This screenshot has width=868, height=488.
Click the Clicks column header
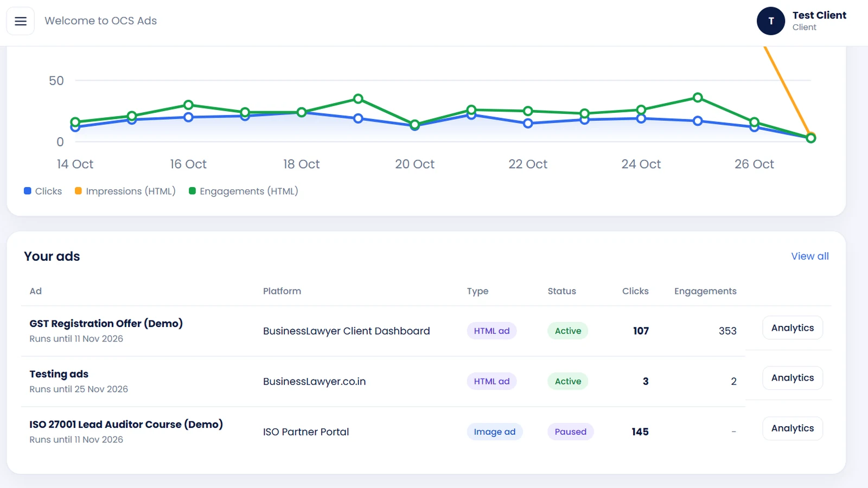635,291
